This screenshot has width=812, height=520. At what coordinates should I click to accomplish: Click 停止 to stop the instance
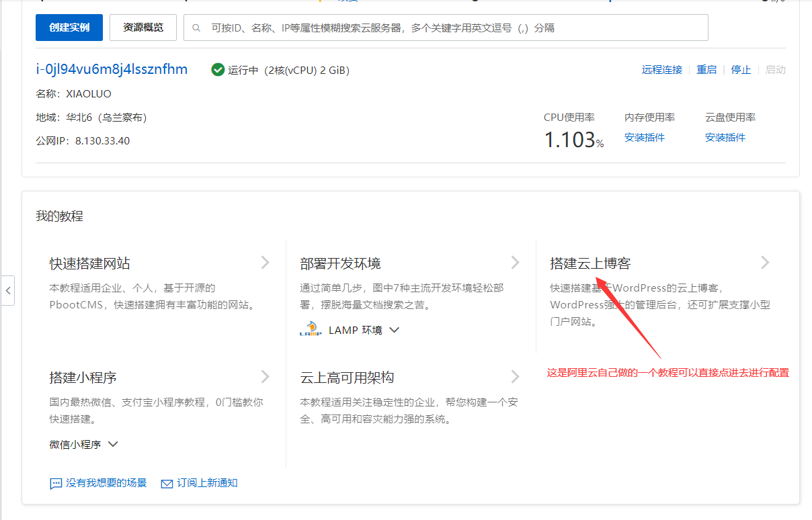[x=741, y=70]
